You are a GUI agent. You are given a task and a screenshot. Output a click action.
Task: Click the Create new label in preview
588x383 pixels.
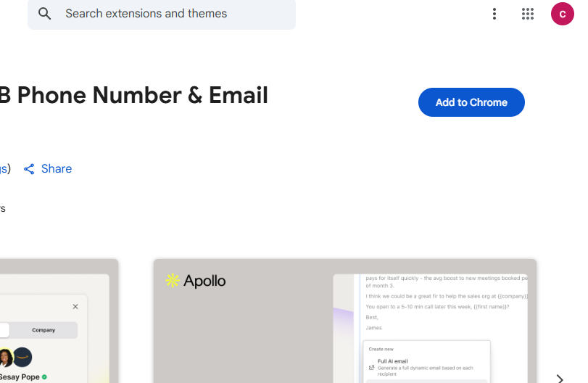tap(381, 349)
